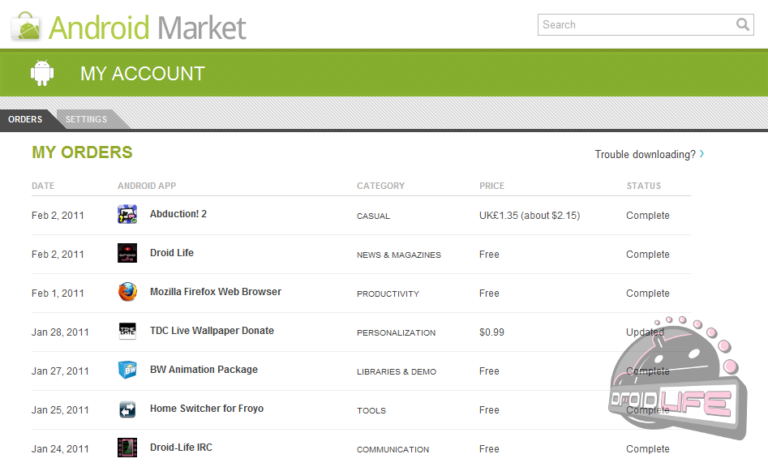Click the News & Magazines category
768x467 pixels.
398,255
